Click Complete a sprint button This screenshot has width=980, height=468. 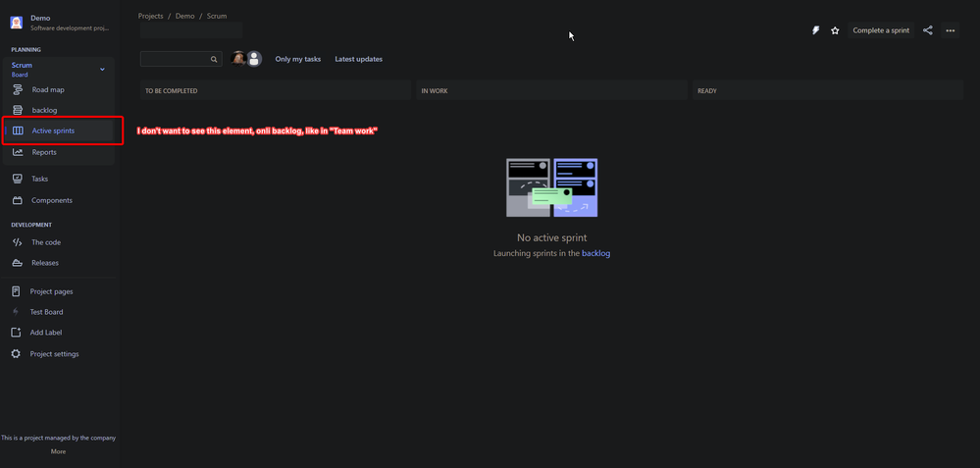(x=881, y=30)
